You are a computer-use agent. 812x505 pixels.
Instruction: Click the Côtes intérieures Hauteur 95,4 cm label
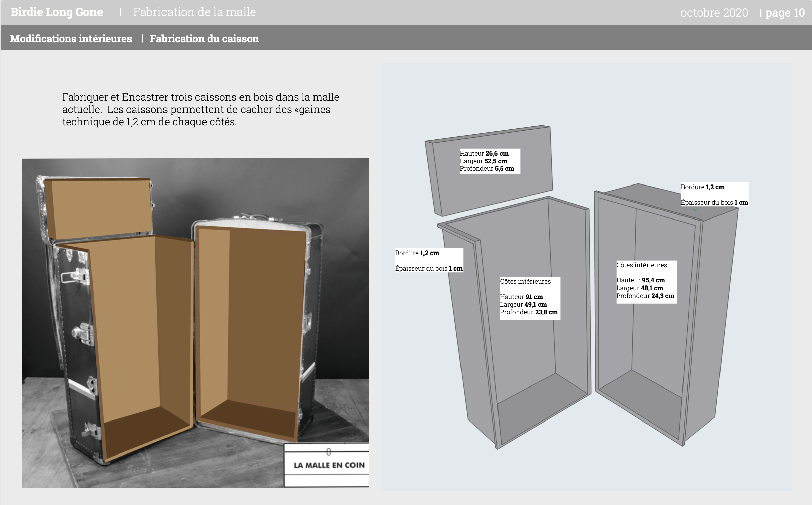point(646,281)
